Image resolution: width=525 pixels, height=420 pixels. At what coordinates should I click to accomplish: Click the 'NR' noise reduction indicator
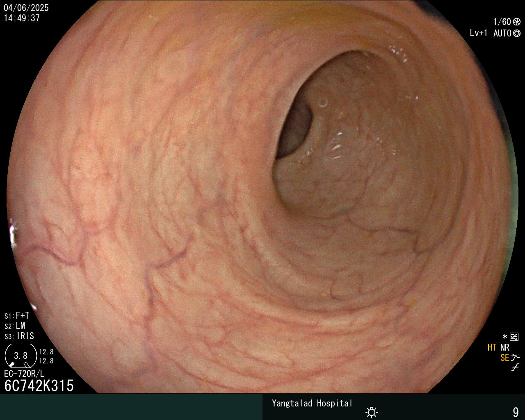click(505, 347)
